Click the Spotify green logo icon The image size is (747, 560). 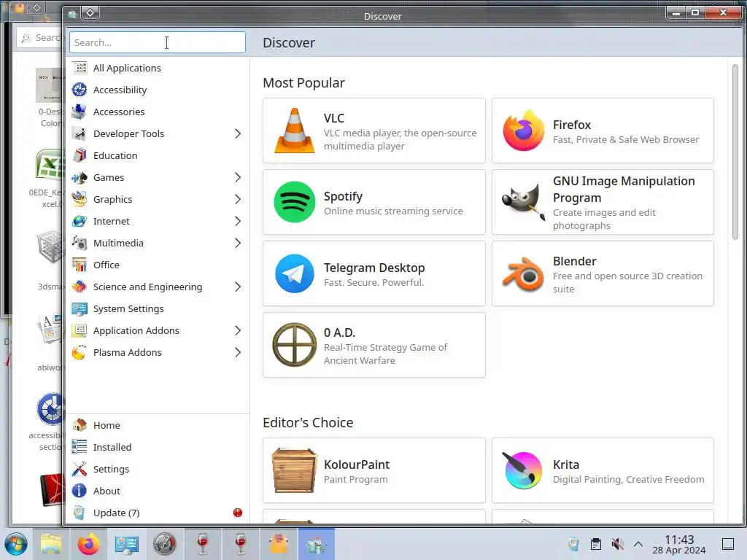295,202
